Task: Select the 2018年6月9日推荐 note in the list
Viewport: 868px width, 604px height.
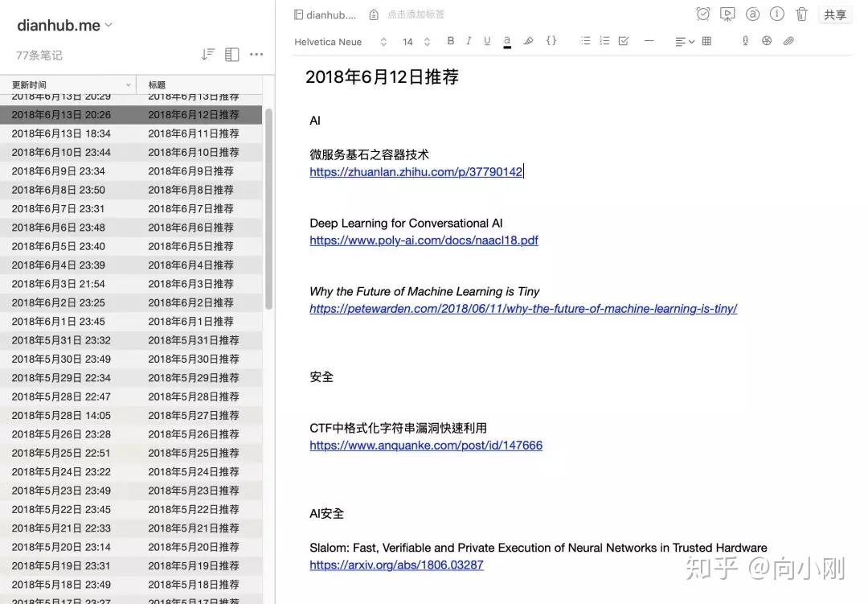Action: tap(131, 171)
